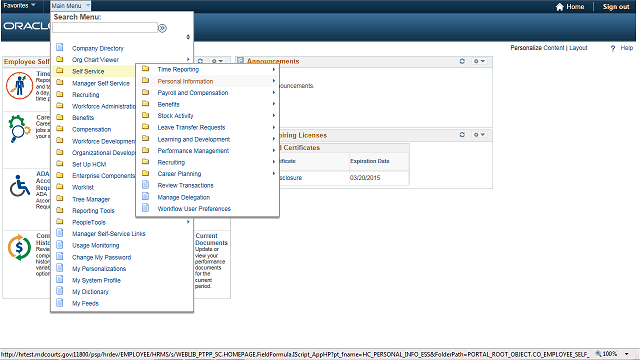Click the 03/20/2015 expiration date cell
The image size is (640, 360).
[379, 178]
